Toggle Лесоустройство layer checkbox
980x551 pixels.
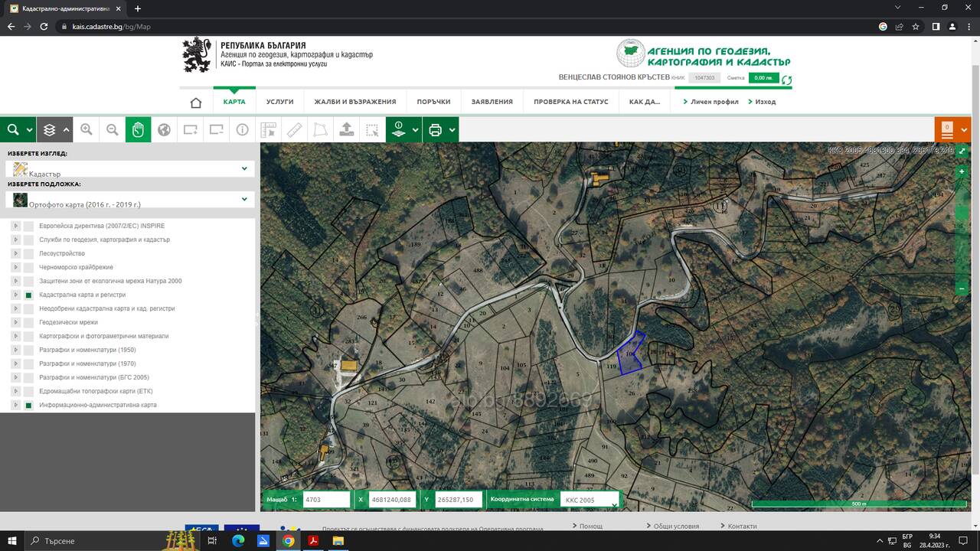(28, 254)
